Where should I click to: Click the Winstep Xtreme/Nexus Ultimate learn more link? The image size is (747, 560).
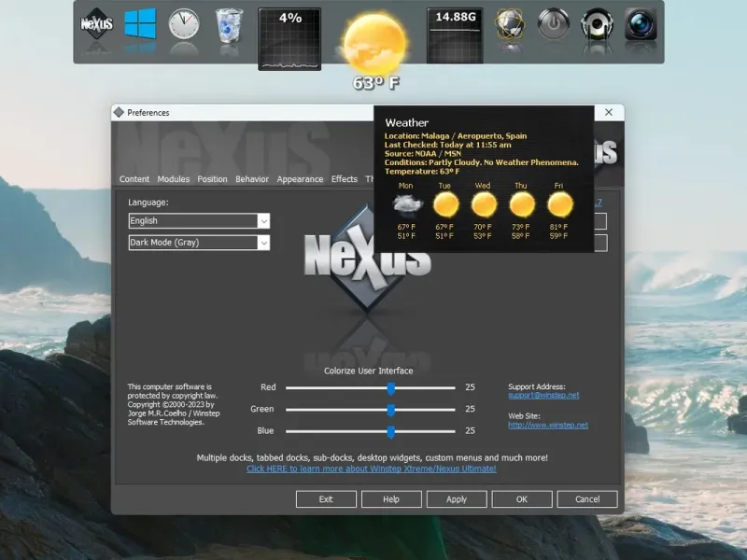point(371,469)
